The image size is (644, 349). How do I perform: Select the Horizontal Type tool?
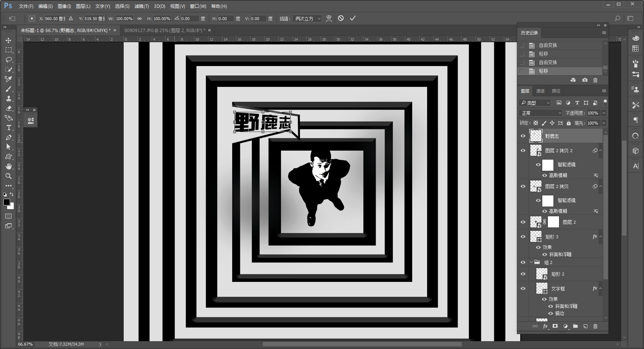coord(9,128)
